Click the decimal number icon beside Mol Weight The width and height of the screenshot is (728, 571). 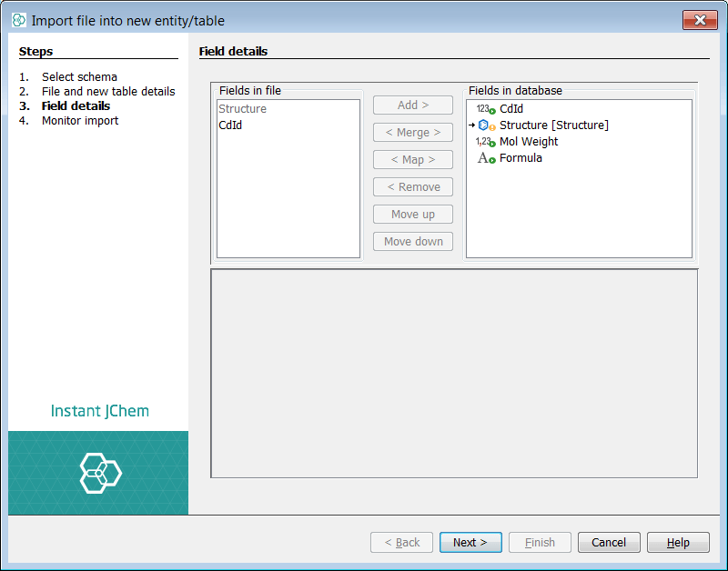pyautogui.click(x=485, y=142)
